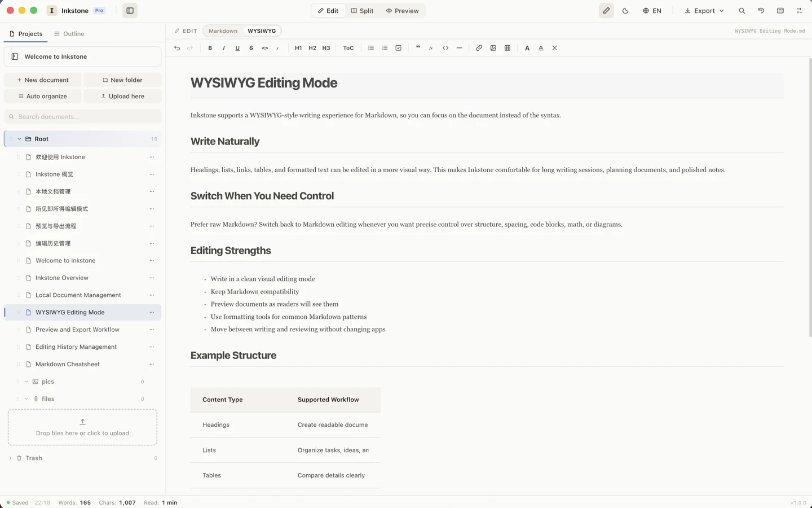The width and height of the screenshot is (812, 508).
Task: Insert a horizontal rule
Action: click(x=459, y=48)
